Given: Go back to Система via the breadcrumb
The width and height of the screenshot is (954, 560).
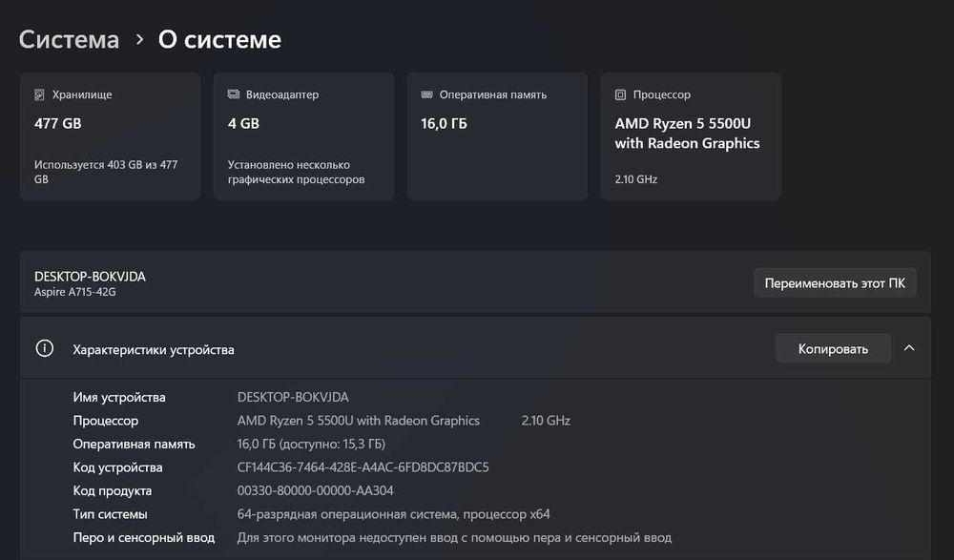Looking at the screenshot, I should pyautogui.click(x=70, y=40).
